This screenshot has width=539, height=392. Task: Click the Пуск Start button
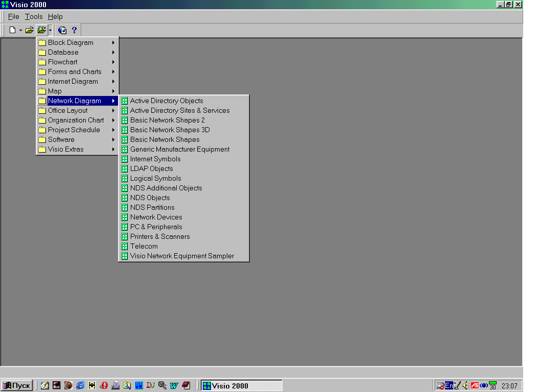pyautogui.click(x=17, y=385)
